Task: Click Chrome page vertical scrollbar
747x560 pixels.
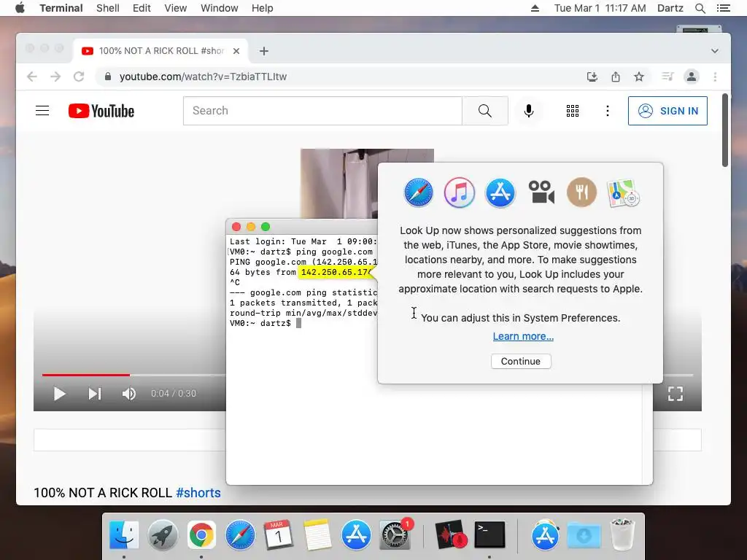Action: click(x=724, y=130)
